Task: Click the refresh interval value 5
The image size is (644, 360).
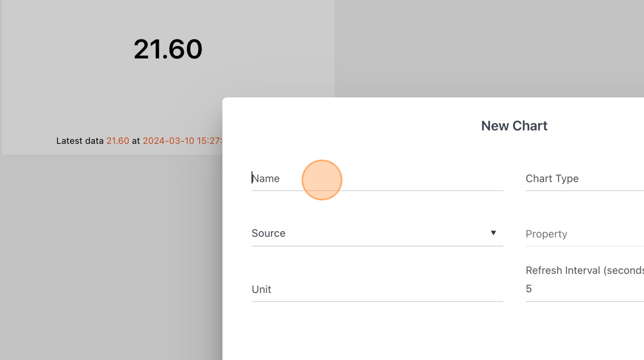Action: pyautogui.click(x=528, y=289)
